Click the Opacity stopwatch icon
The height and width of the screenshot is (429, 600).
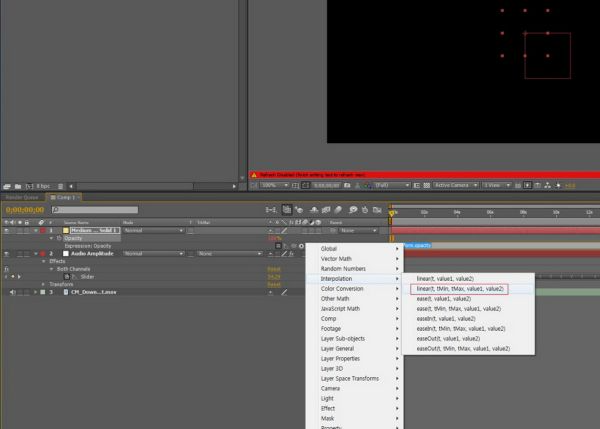[60, 239]
